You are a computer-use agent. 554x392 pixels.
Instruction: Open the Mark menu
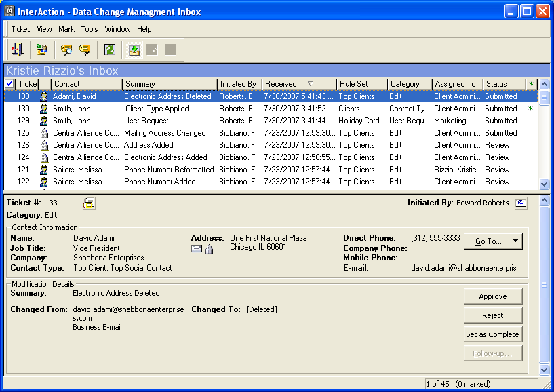coord(66,29)
